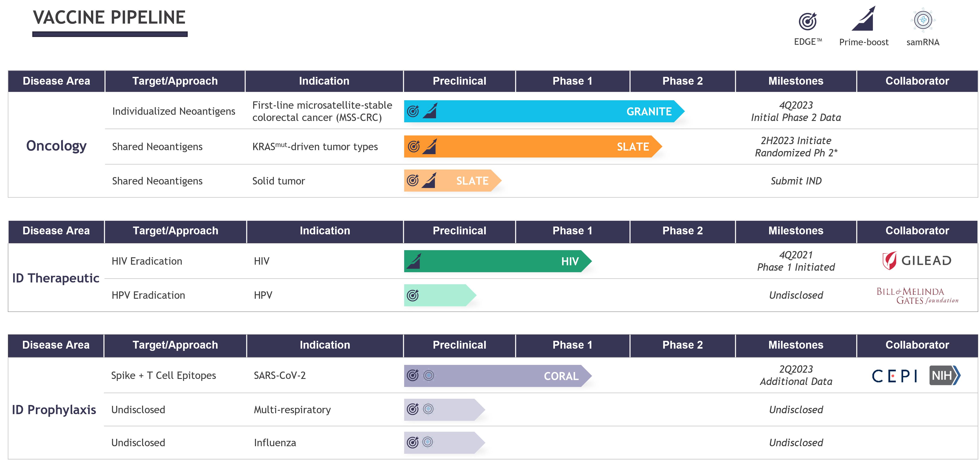Screen dimensions: 980x460
Task: Click the Prime-boost icon on the HIV bar
Action: 414,261
